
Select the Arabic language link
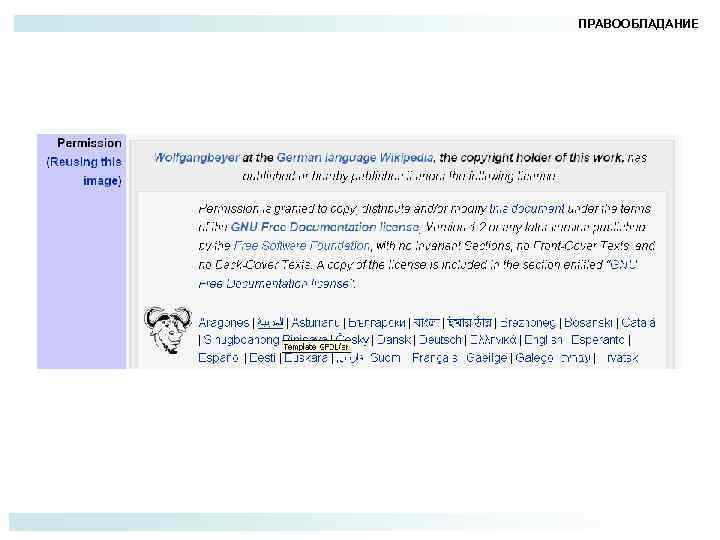coord(270,323)
